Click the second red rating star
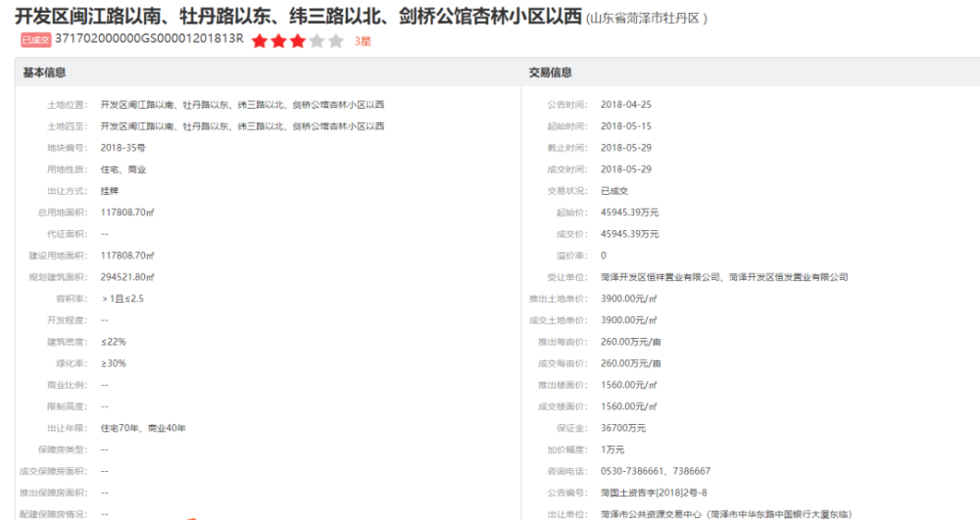Image resolution: width=980 pixels, height=520 pixels. click(278, 41)
